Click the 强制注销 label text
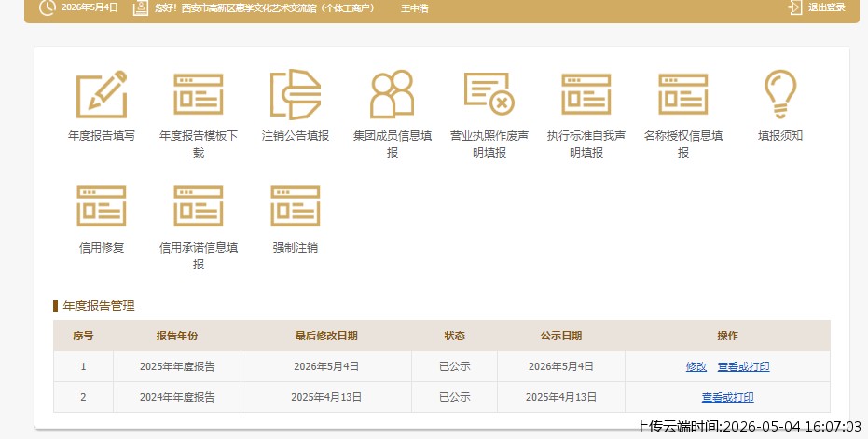Viewport: 868px width, 439px height. pos(295,247)
